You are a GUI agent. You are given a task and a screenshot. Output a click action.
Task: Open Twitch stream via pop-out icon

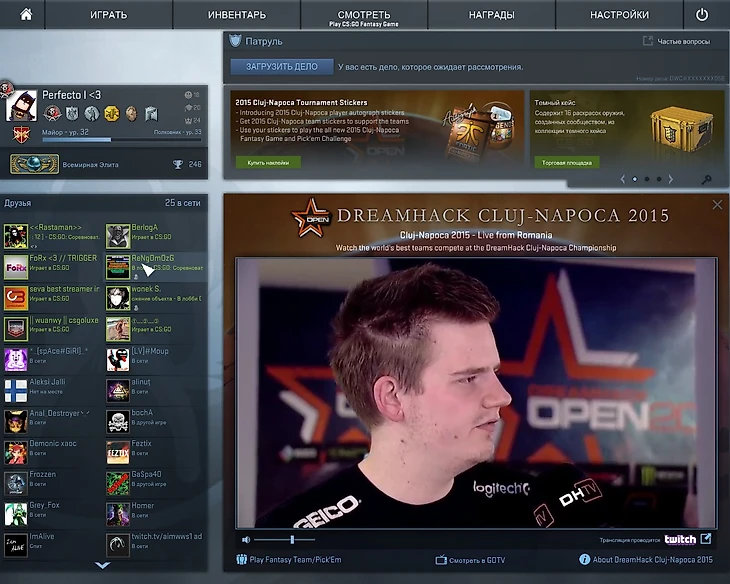[706, 540]
